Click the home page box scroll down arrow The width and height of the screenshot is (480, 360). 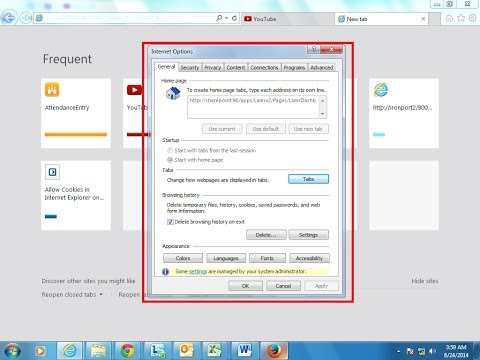322,114
